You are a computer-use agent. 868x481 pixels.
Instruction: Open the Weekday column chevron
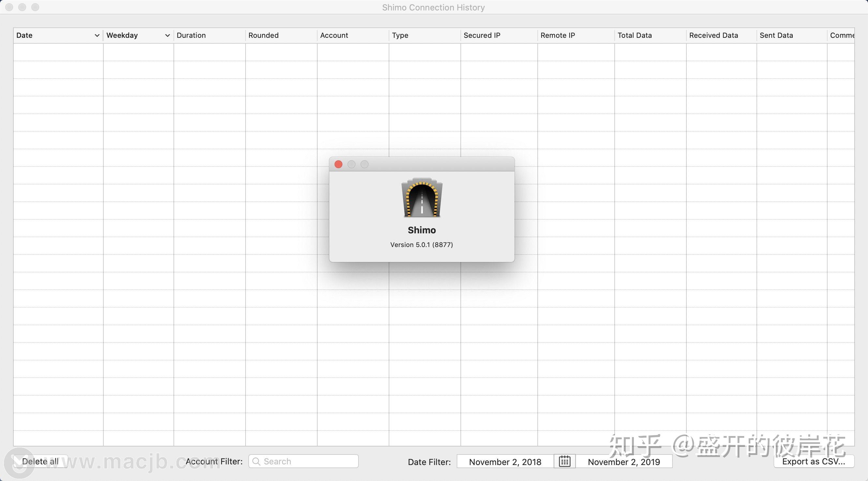pyautogui.click(x=167, y=36)
